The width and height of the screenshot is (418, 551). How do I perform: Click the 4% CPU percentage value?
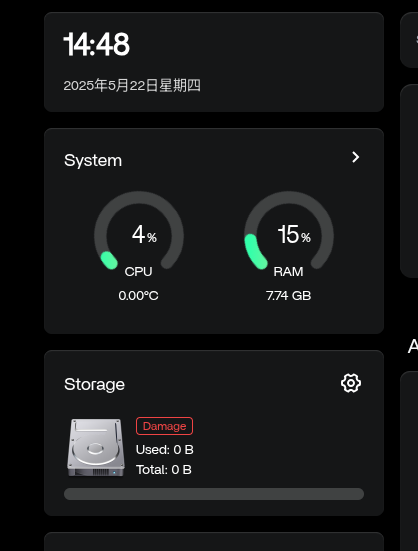click(x=144, y=234)
